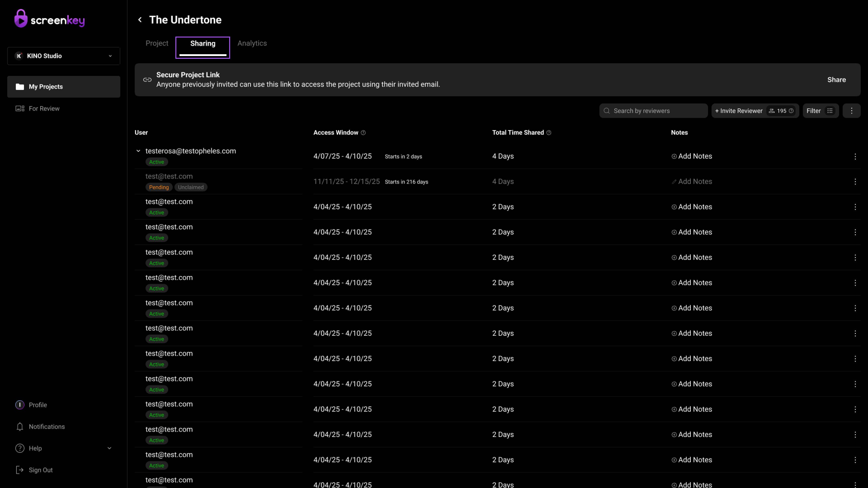The height and width of the screenshot is (488, 868).
Task: Switch to the Project tab
Action: click(157, 43)
